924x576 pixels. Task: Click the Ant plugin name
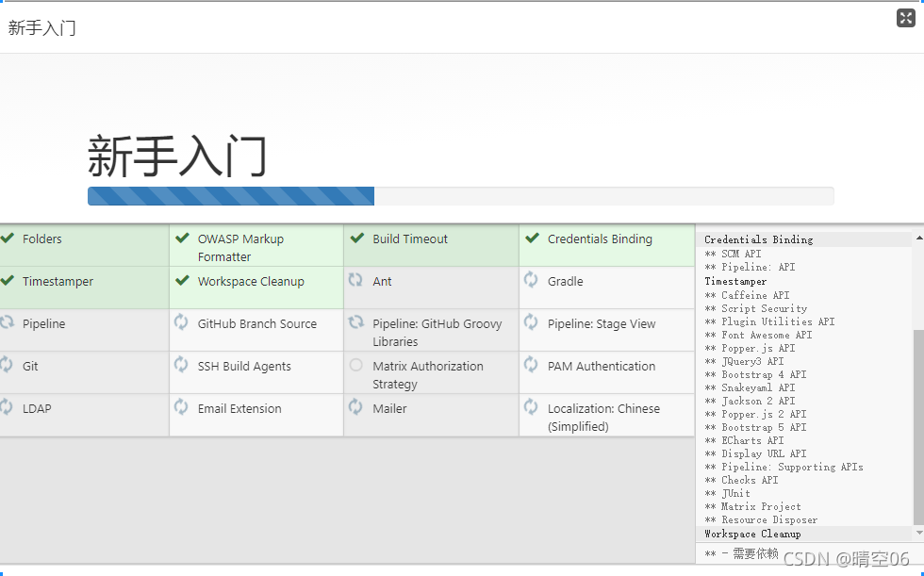pos(382,282)
